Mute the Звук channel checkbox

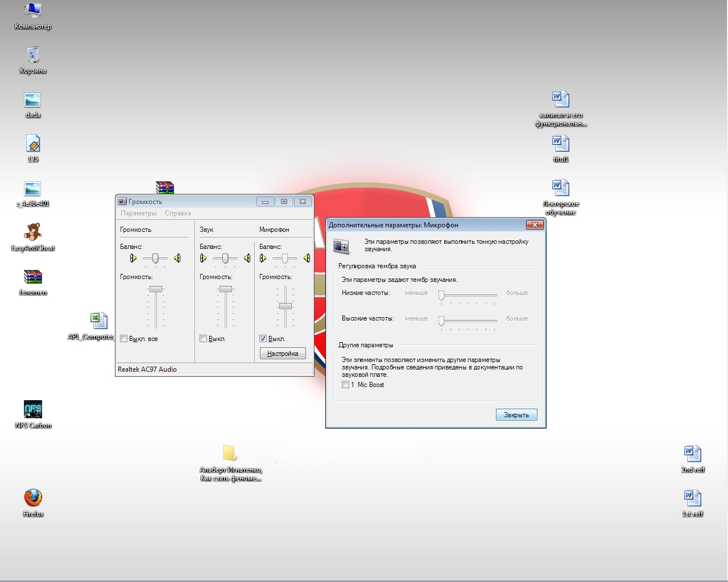(203, 339)
